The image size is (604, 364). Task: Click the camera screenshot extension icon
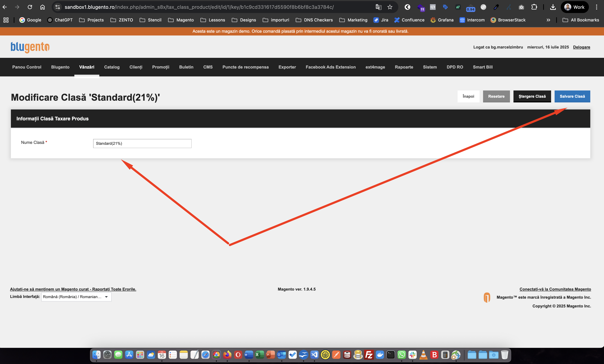pos(521,7)
